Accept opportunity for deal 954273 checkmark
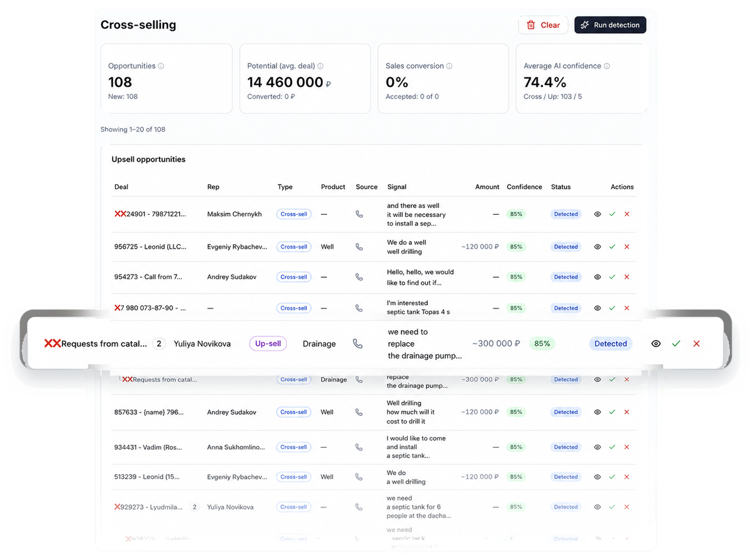 tap(612, 277)
